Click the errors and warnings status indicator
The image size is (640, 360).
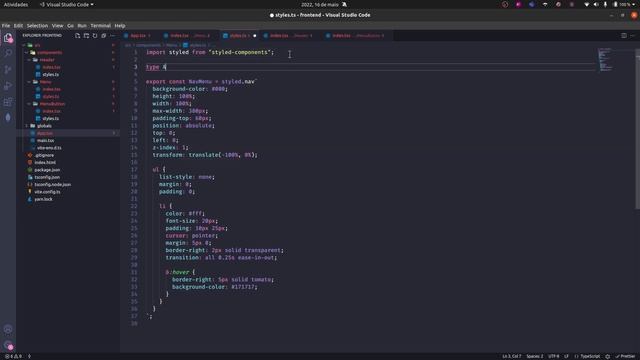point(13,356)
